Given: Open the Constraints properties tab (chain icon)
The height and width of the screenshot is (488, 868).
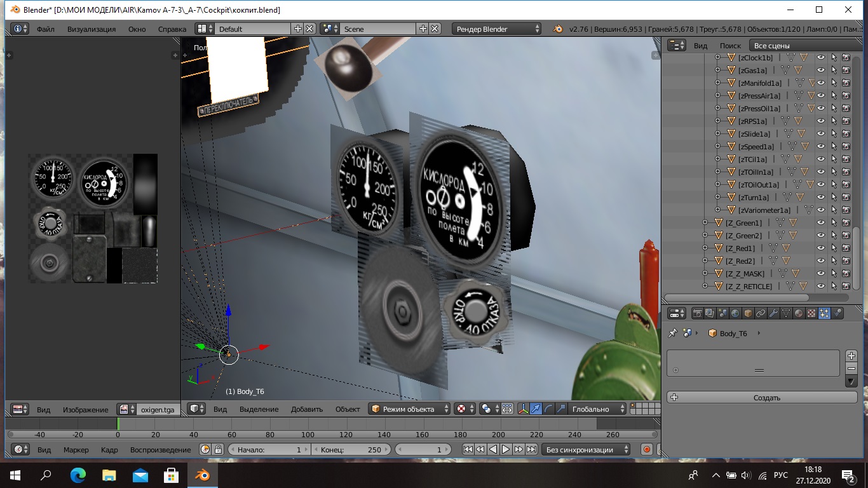Looking at the screenshot, I should tap(761, 313).
